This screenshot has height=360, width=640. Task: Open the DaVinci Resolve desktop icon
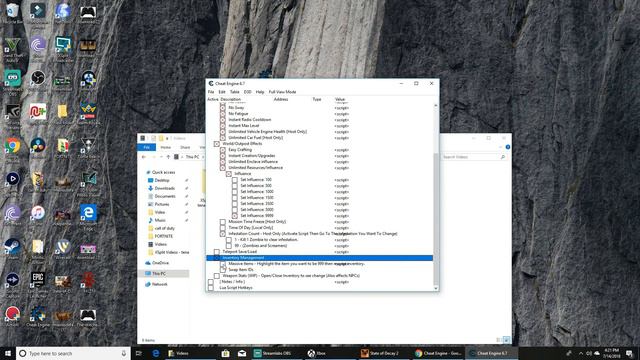38,146
